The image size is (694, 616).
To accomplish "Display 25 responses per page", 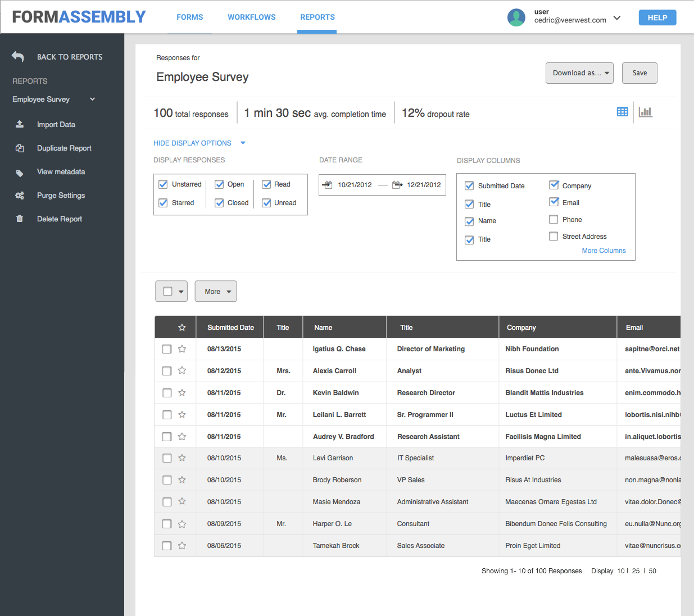I will (x=636, y=571).
